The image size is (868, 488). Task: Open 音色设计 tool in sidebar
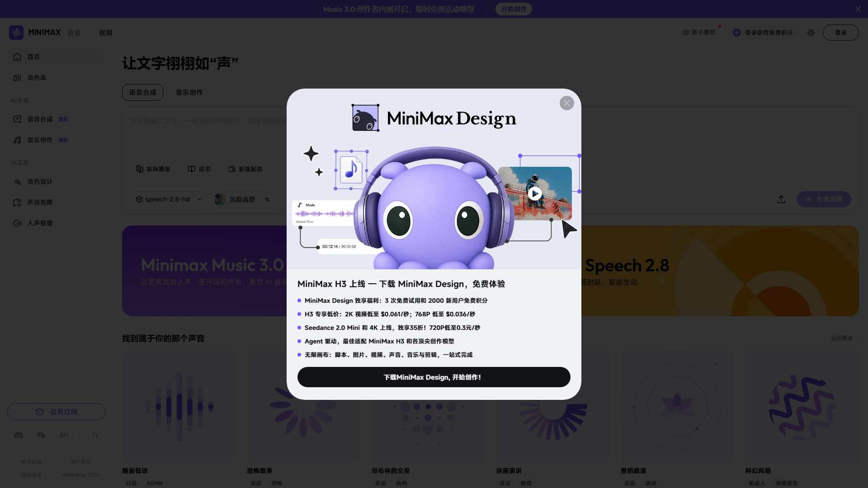[x=57, y=182]
